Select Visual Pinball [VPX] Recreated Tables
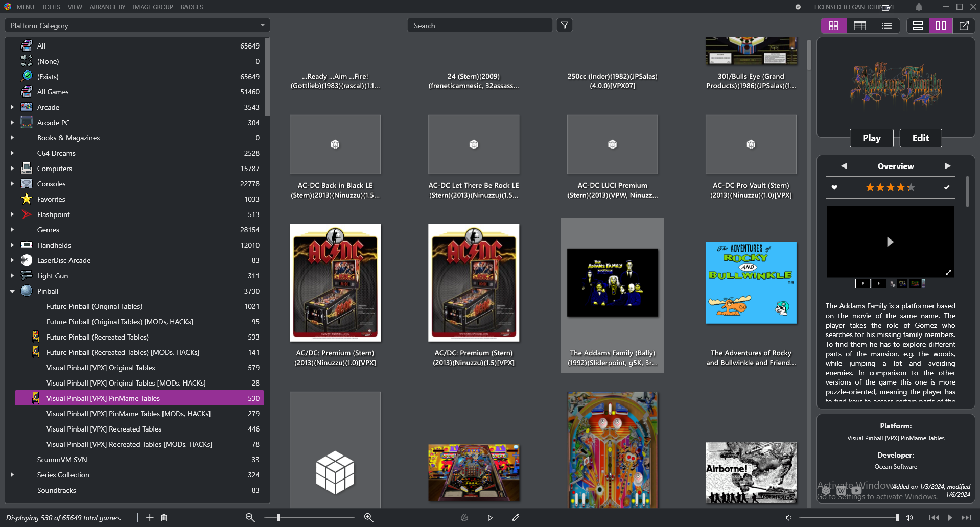This screenshot has height=527, width=980. (139, 429)
